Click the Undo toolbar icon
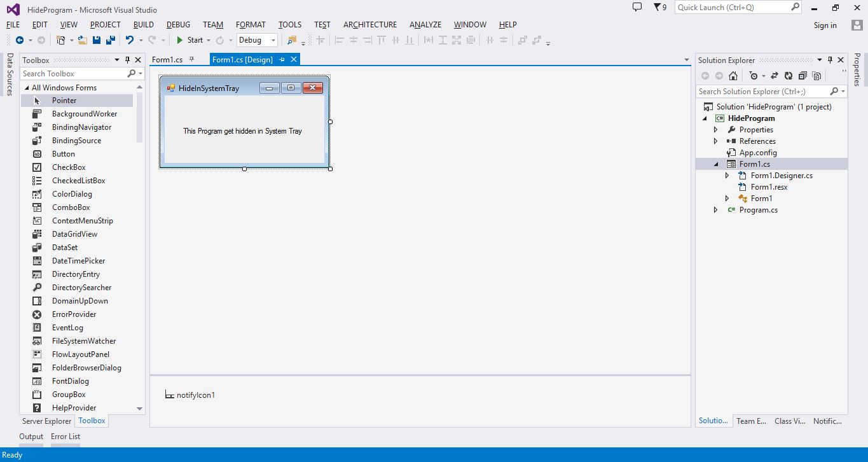This screenshot has width=868, height=462. [x=130, y=39]
